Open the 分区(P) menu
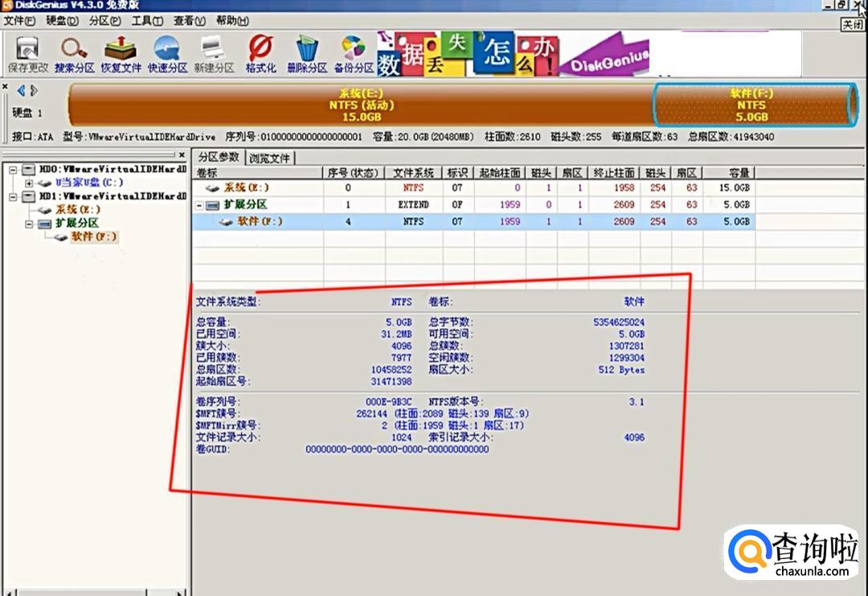The width and height of the screenshot is (868, 596). tap(104, 21)
